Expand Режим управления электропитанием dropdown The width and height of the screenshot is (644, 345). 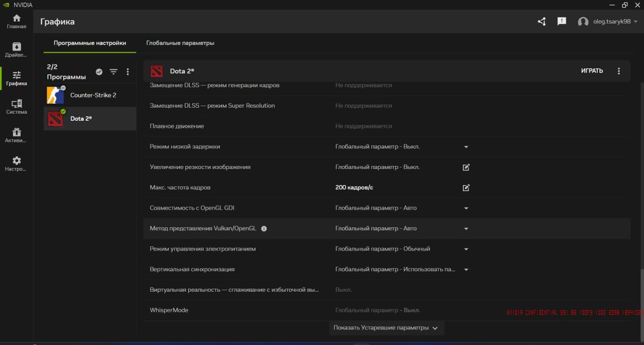[x=466, y=249]
